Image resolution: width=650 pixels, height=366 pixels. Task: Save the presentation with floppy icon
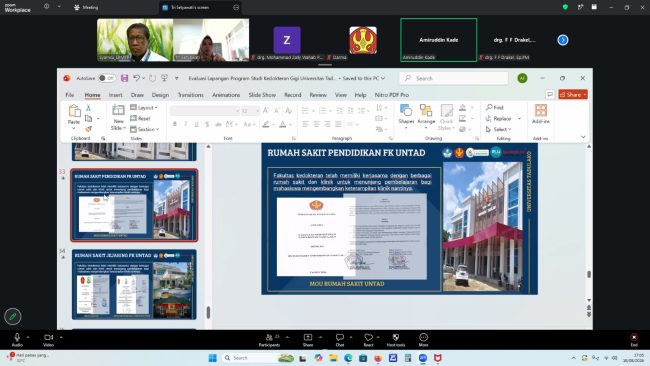pyautogui.click(x=124, y=78)
